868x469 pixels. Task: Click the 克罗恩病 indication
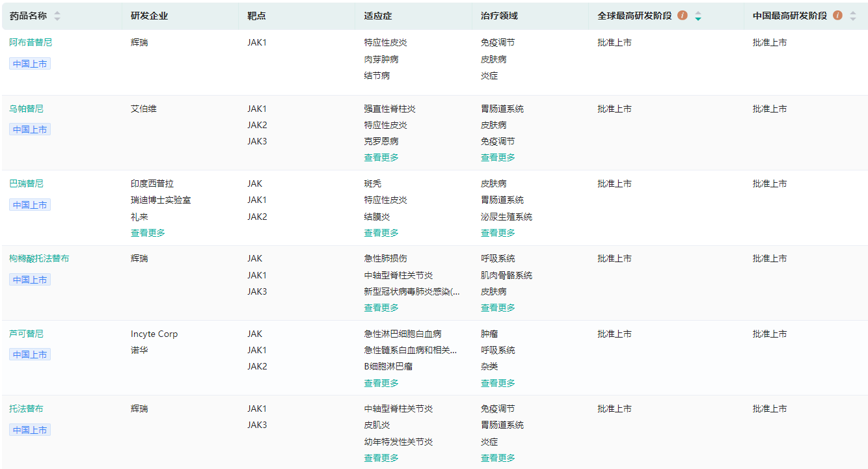(381, 141)
